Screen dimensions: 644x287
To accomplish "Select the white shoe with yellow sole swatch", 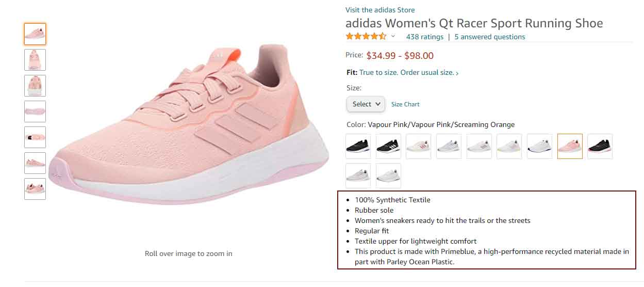I will [x=509, y=146].
